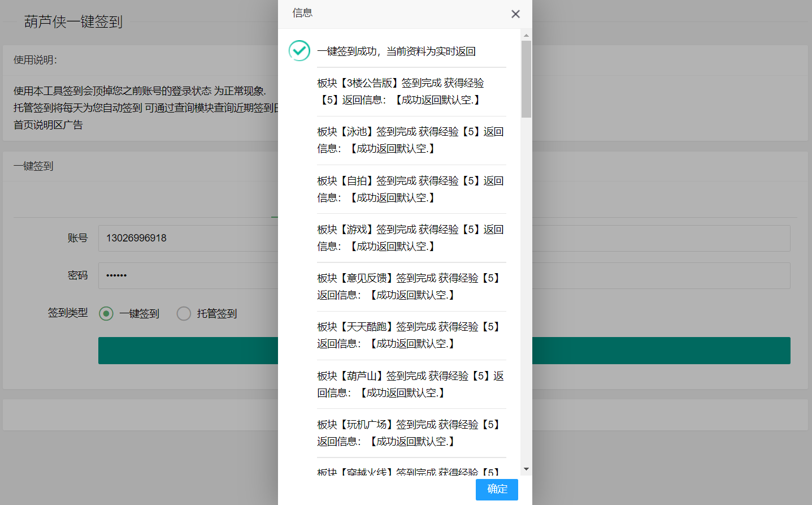Click the 葫芦山 result line in dialog
812x505 pixels.
411,384
